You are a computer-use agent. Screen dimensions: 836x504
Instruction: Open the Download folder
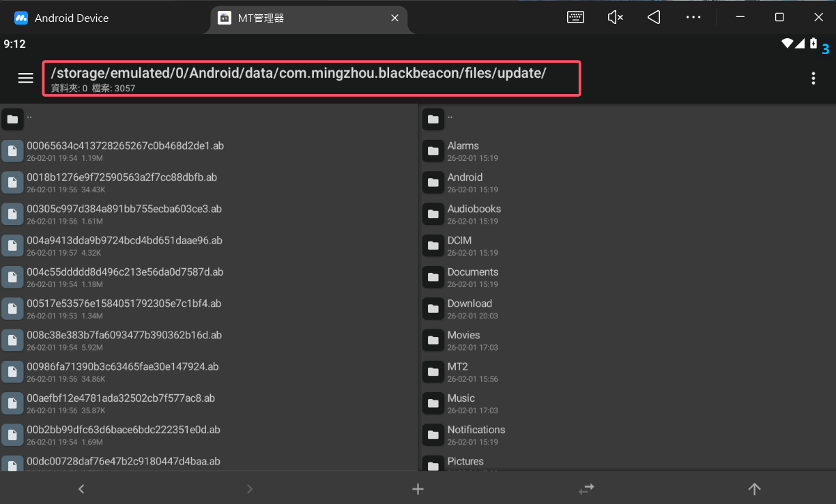[627, 308]
